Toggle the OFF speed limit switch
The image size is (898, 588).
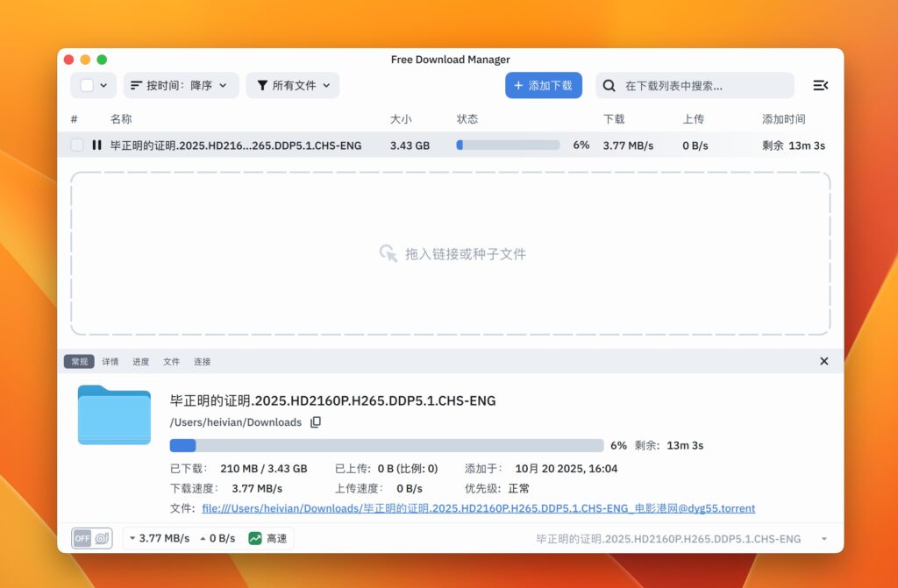tap(81, 538)
